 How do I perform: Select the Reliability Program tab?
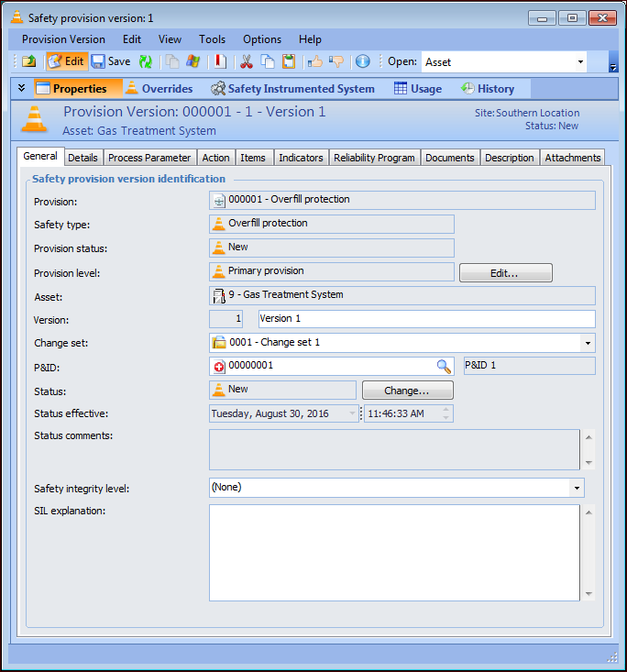tap(374, 158)
